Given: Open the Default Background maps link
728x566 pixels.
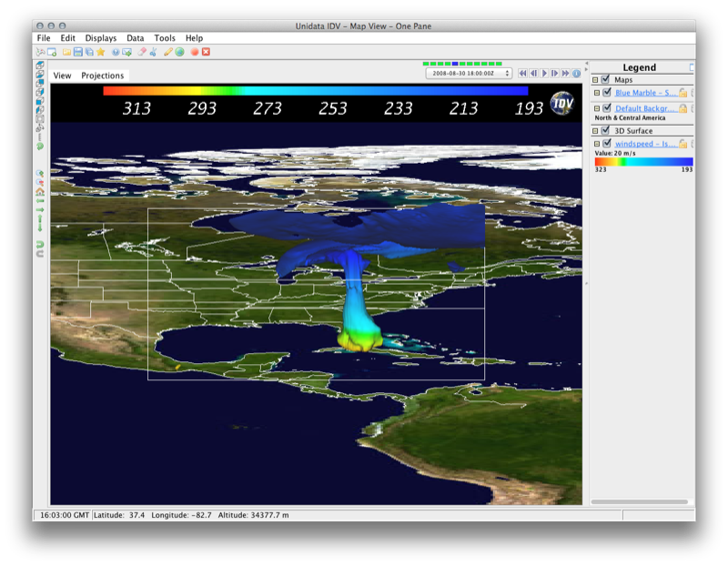Looking at the screenshot, I should 645,107.
